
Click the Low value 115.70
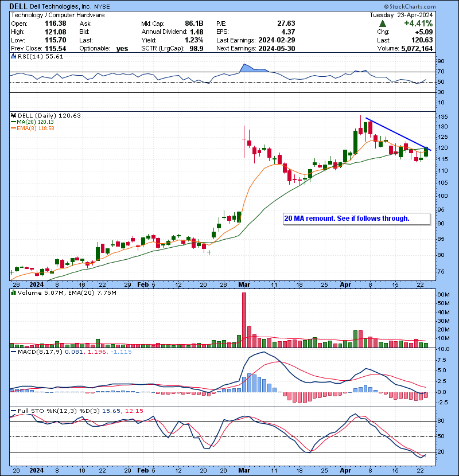pos(56,40)
